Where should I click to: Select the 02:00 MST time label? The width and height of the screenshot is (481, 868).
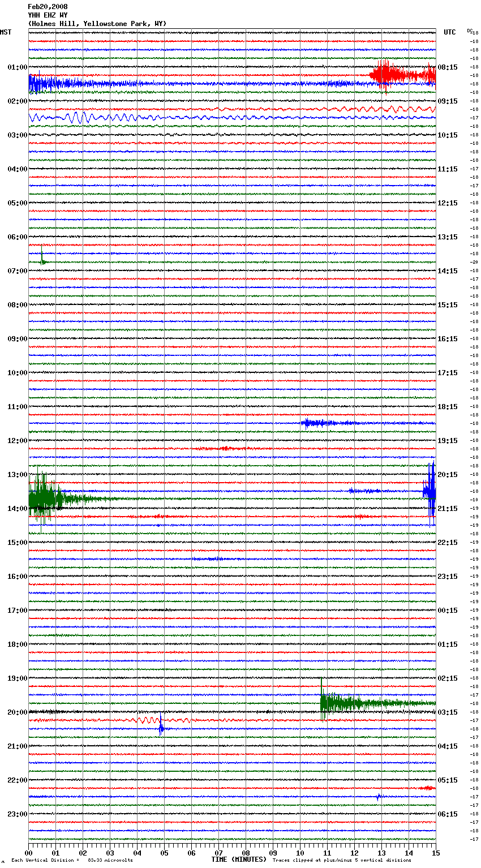18,101
